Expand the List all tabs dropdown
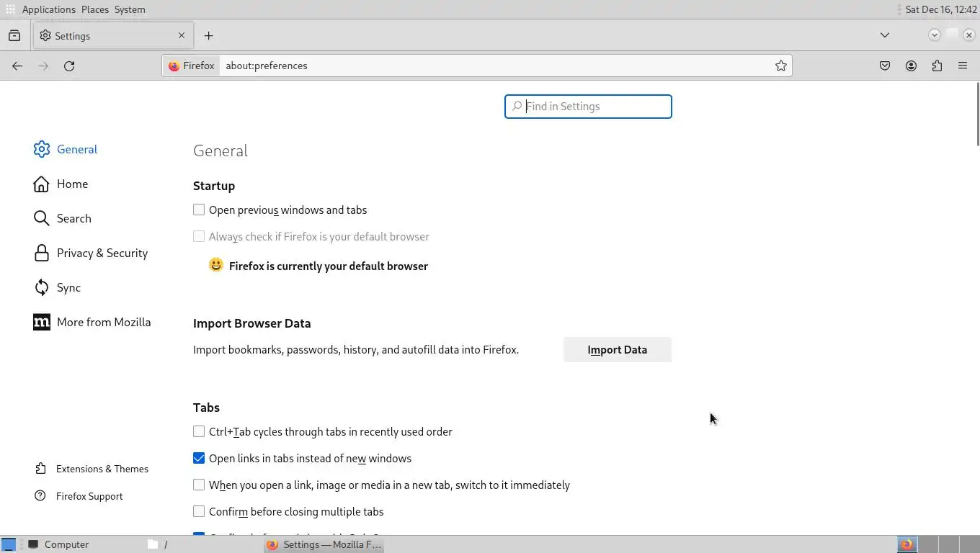 885,35
